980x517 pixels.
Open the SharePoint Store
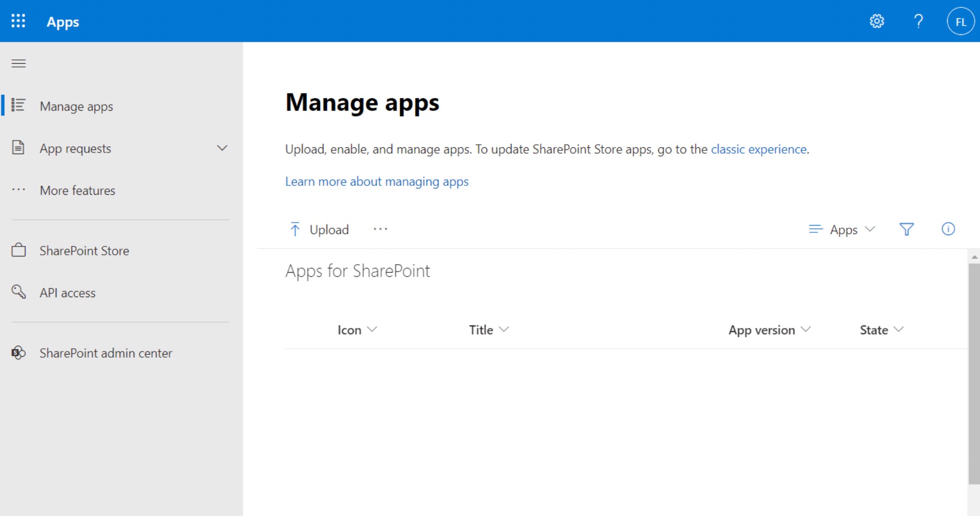tap(84, 251)
